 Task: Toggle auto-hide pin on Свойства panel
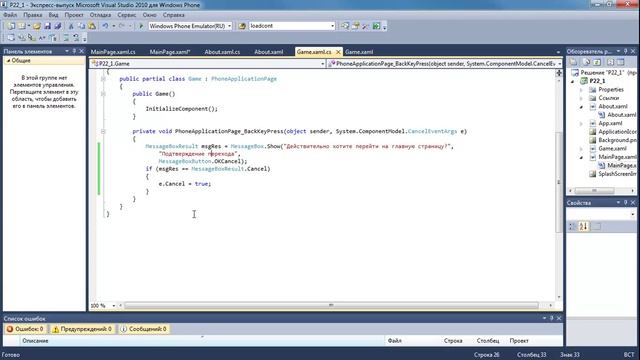(x=625, y=202)
